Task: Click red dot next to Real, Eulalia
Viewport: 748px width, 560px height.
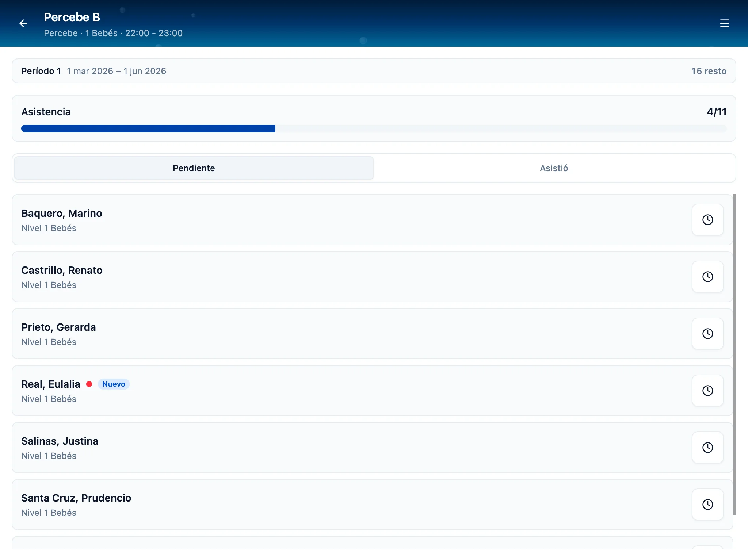Action: [x=89, y=384]
